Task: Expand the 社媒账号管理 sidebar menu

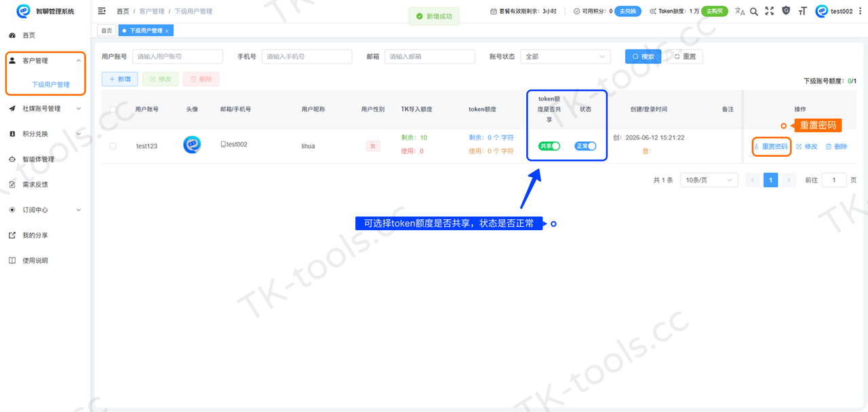Action: (x=45, y=109)
